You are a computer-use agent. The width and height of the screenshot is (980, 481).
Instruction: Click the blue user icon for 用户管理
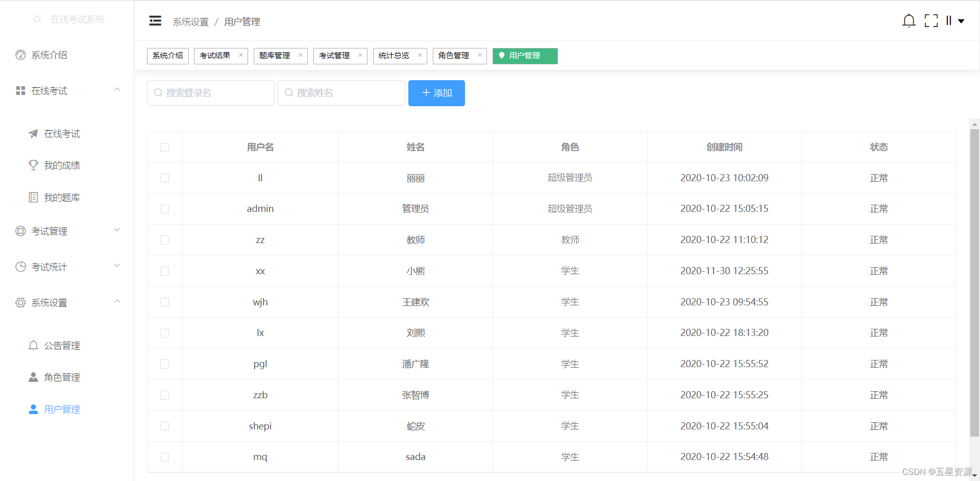tap(33, 410)
